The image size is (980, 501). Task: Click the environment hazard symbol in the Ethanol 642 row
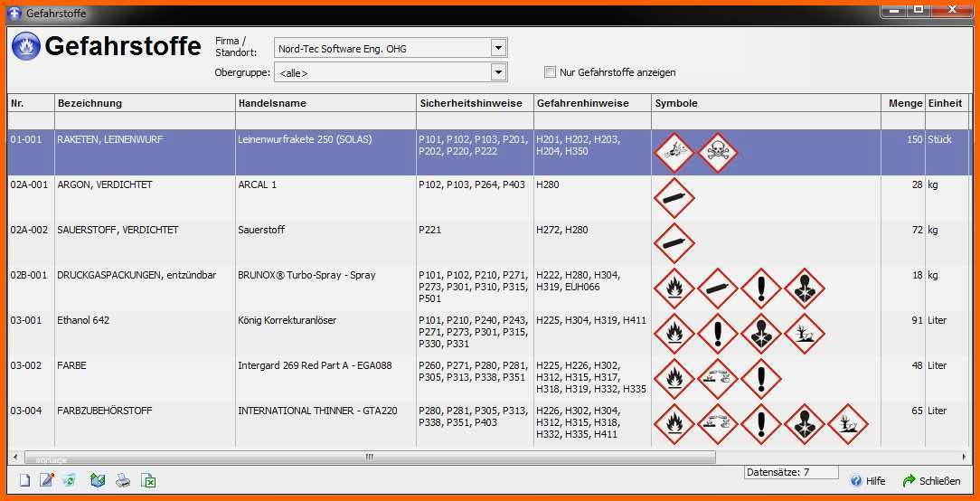coord(805,334)
